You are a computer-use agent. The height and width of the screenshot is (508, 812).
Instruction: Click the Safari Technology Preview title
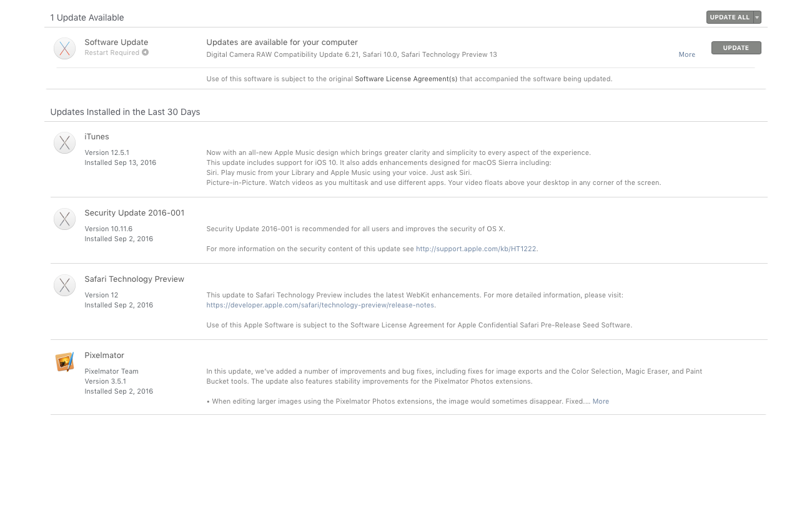coord(134,279)
